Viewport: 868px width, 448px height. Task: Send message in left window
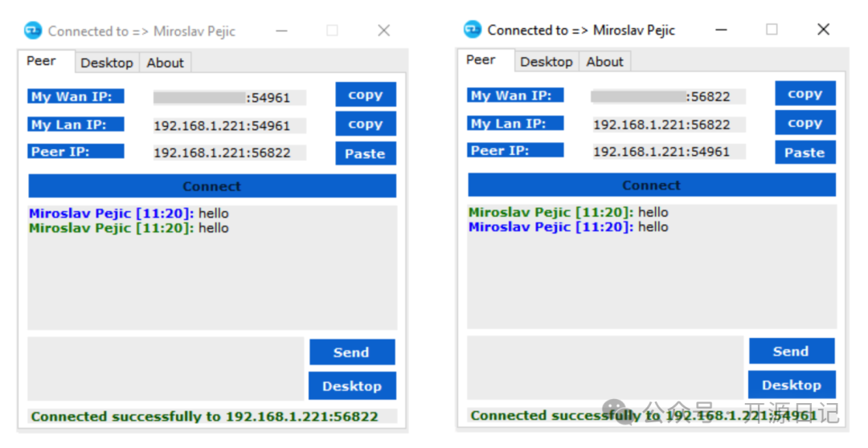coord(352,352)
